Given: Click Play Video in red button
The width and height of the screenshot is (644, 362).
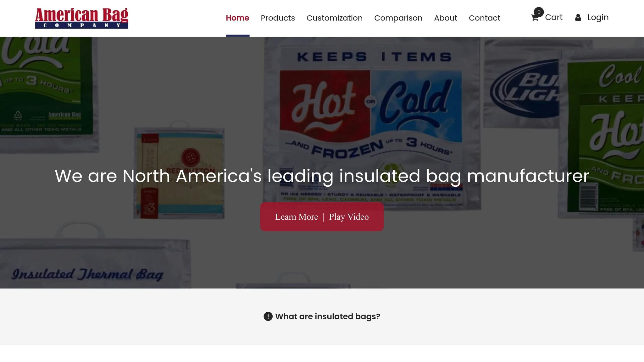Looking at the screenshot, I should pos(349,217).
